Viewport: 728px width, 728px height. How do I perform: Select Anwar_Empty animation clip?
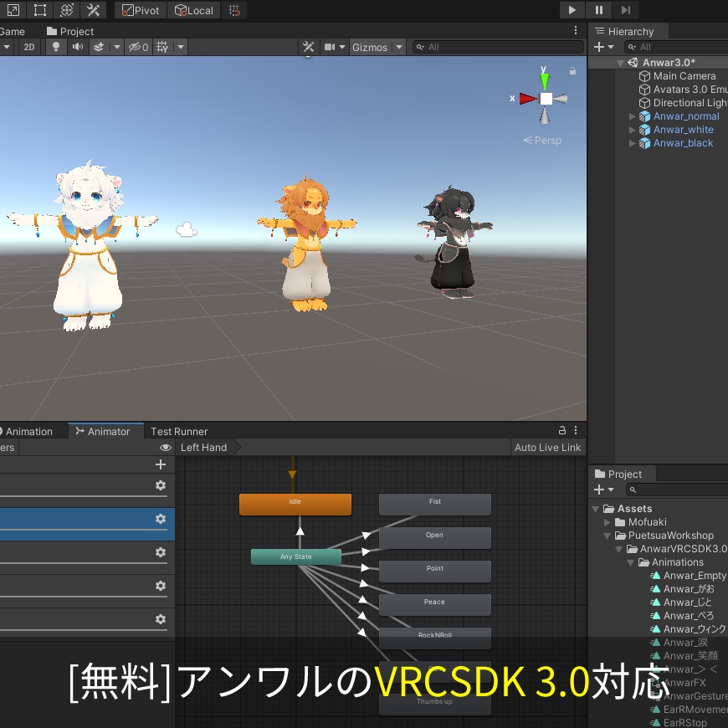click(x=689, y=576)
